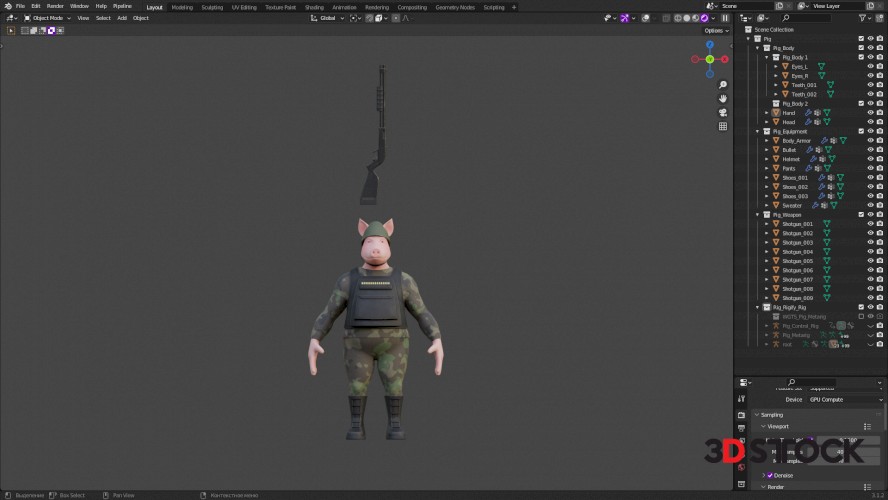This screenshot has height=500, width=888.
Task: Hide Eyes_L object with eye icon
Action: 870,67
